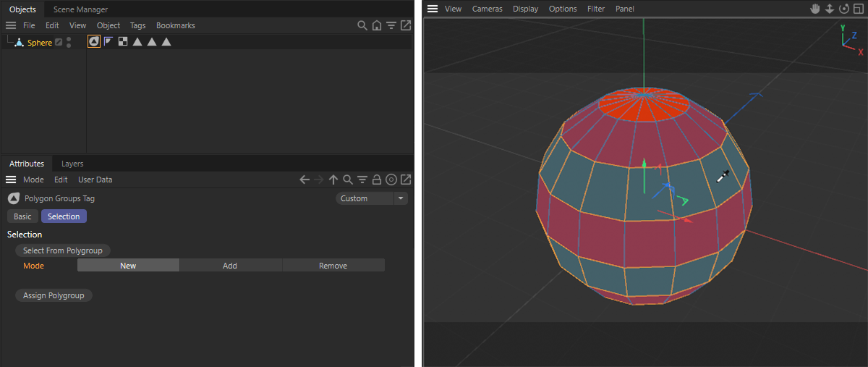Set selection Mode to Add

point(230,266)
